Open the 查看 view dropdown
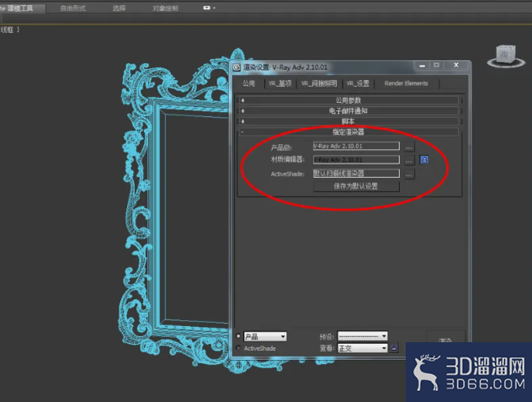This screenshot has height=402, width=532. point(362,348)
